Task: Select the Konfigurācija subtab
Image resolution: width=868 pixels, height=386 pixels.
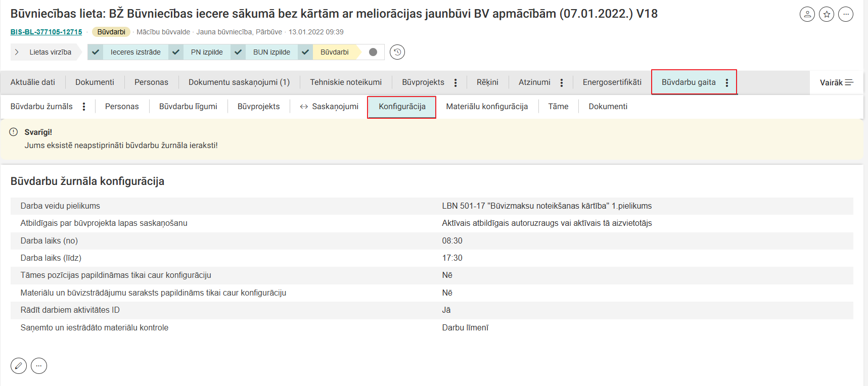Action: click(402, 107)
